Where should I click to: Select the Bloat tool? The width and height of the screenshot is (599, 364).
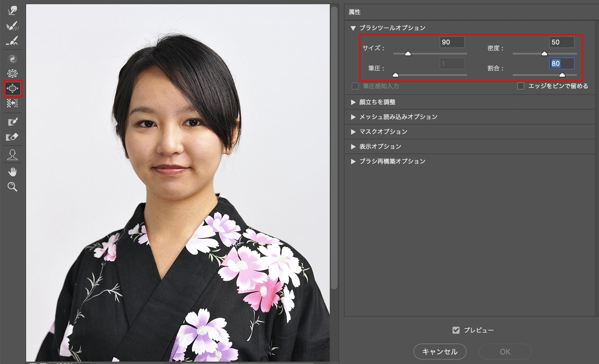point(12,88)
